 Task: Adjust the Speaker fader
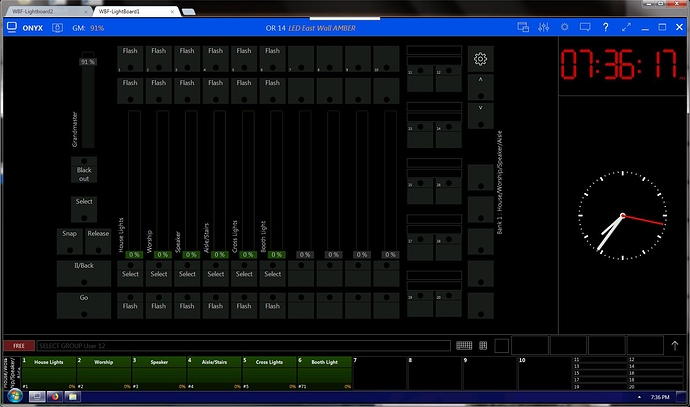click(191, 185)
